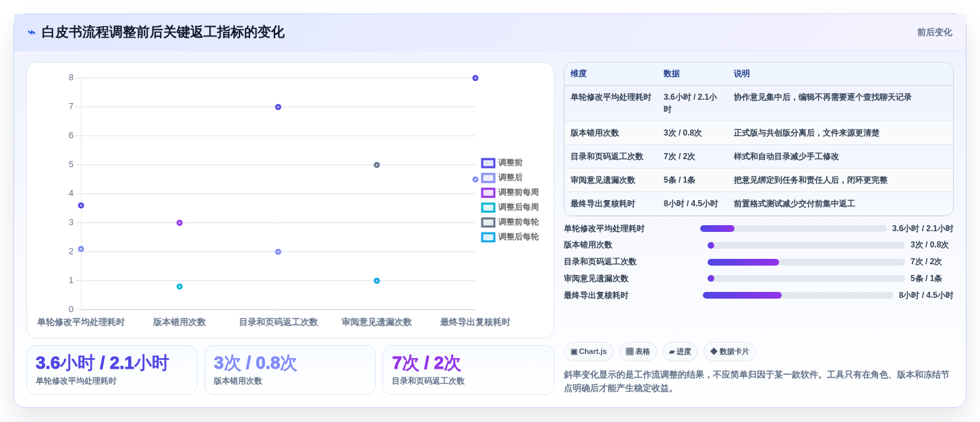Click the 调整前每轮 point at value 5

click(377, 165)
